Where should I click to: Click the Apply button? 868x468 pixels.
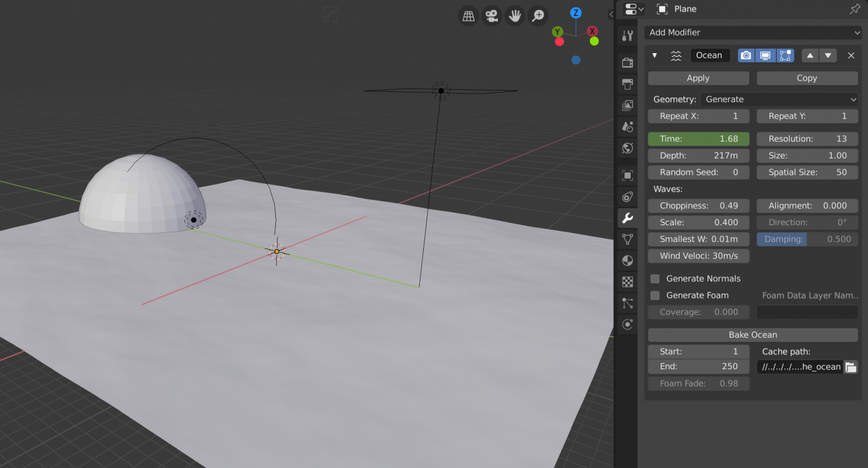coord(698,78)
